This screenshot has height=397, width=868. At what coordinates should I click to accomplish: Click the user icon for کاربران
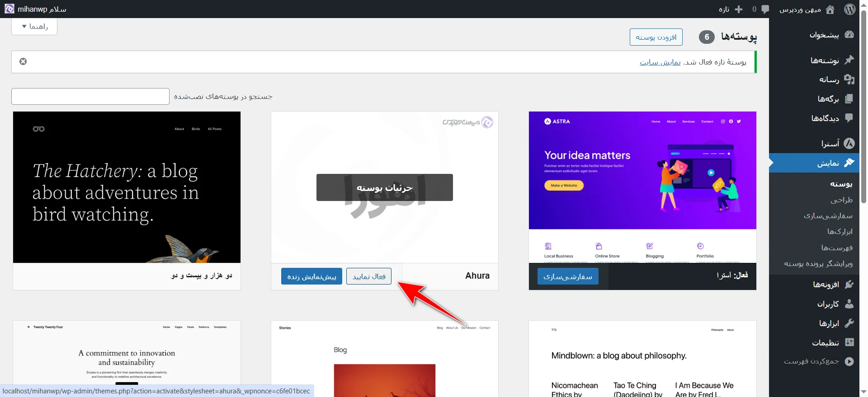click(849, 304)
